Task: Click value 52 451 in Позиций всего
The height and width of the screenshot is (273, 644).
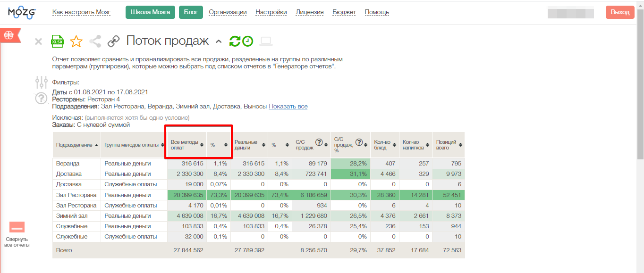Action: 449,195
